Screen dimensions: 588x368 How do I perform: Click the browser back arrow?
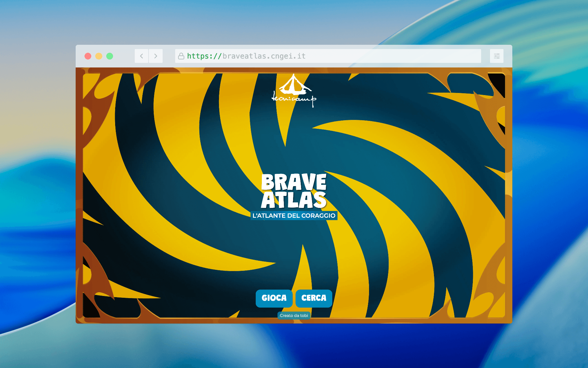141,56
